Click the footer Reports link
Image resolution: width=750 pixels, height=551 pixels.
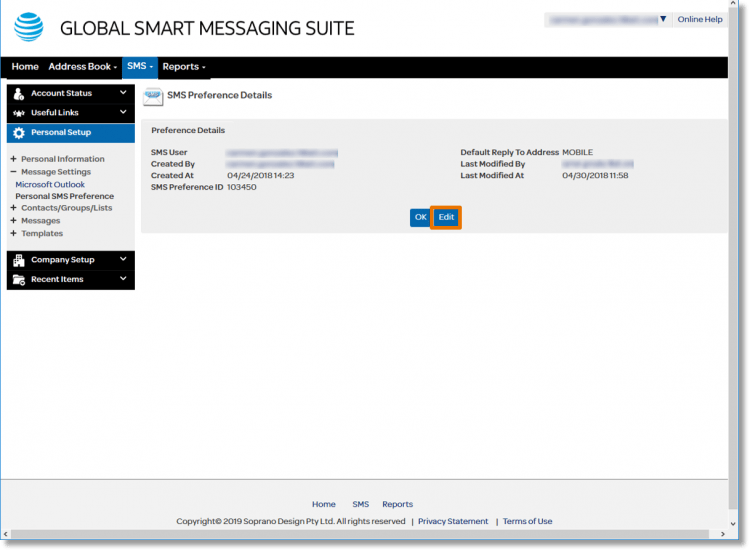(397, 504)
